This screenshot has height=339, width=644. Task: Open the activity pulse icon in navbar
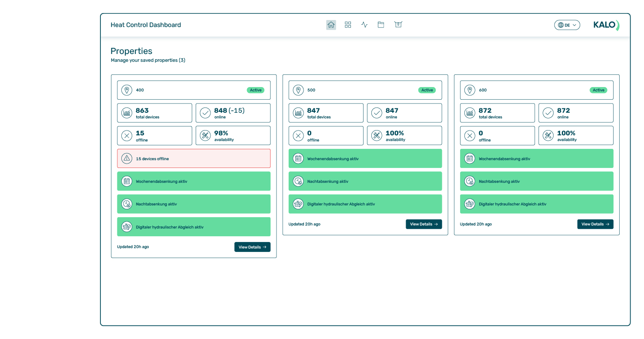click(x=364, y=25)
